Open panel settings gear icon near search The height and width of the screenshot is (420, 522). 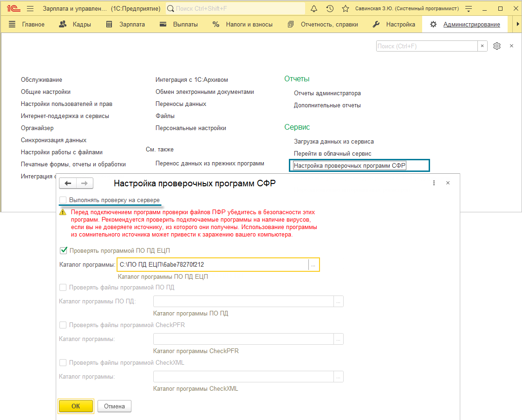point(497,46)
